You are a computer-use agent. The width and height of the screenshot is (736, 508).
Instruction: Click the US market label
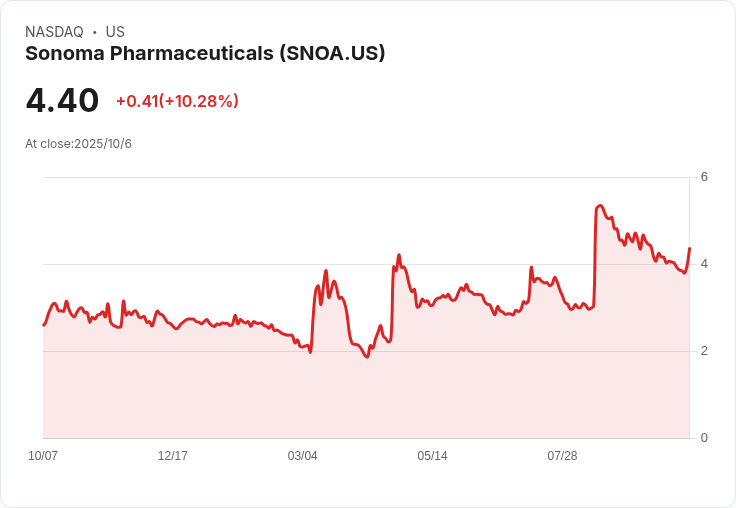point(115,32)
